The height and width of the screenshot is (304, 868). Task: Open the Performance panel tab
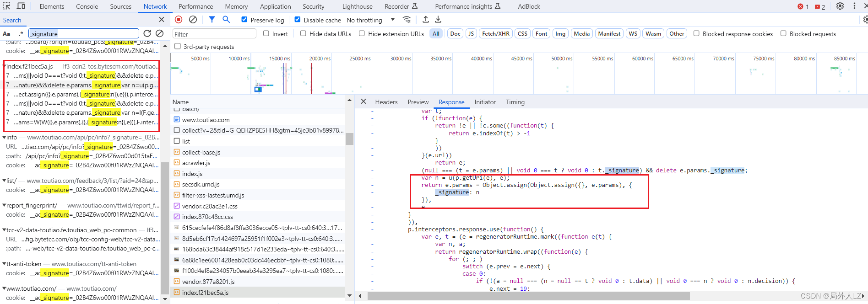click(195, 6)
